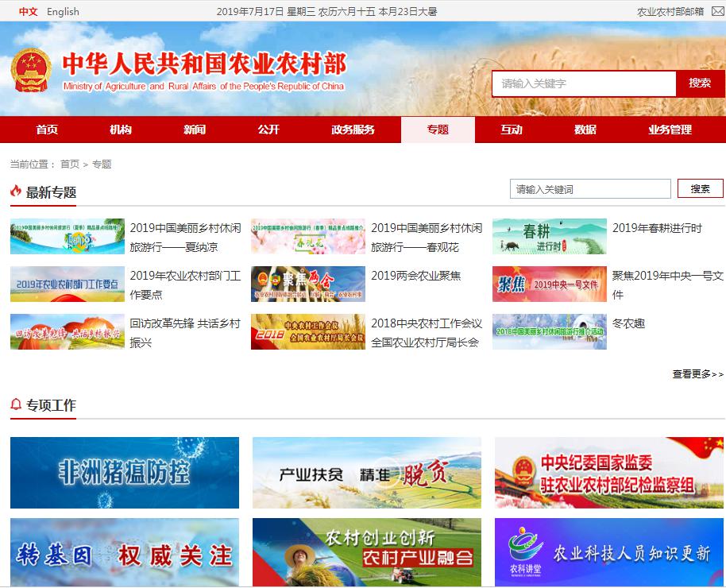Viewport: 726px width, 588px height.
Task: Click the topic section 搜索 button
Action: click(700, 188)
